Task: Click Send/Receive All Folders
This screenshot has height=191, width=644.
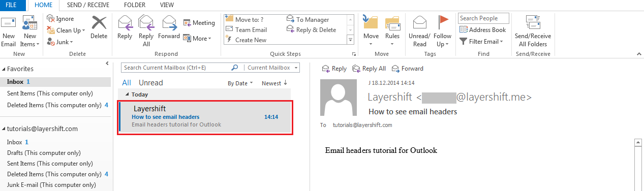Action: pos(533,31)
